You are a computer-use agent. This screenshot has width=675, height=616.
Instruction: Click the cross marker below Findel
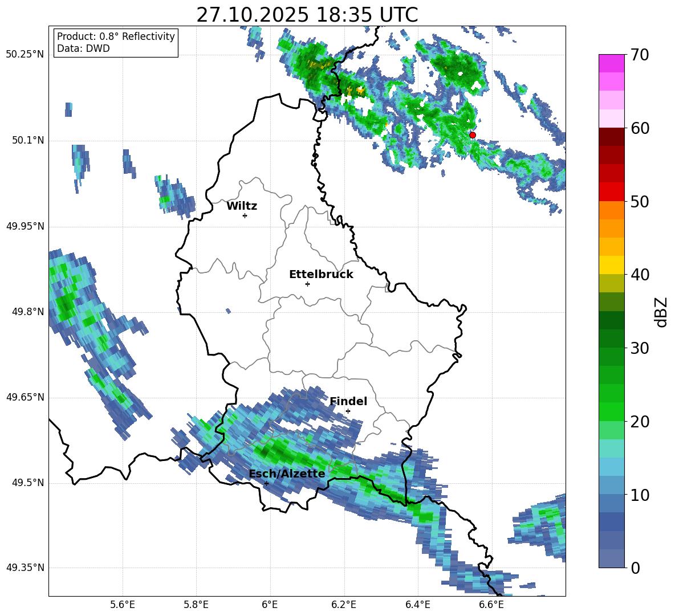[348, 411]
